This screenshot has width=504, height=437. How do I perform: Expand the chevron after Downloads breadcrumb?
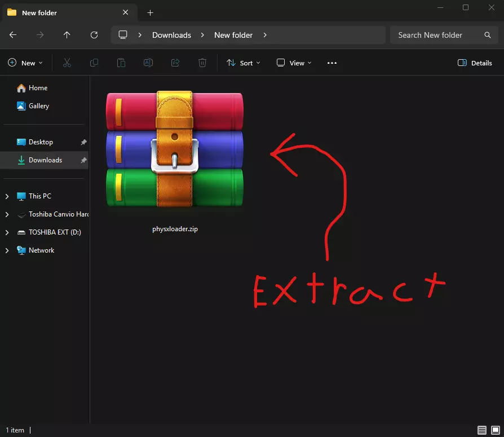[202, 35]
